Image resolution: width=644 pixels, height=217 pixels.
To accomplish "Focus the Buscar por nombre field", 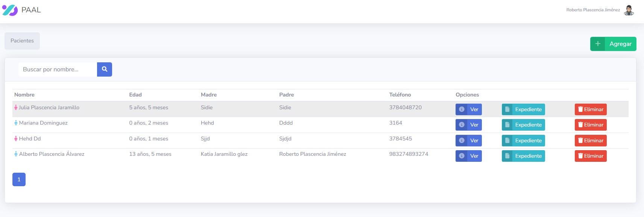I will (58, 69).
